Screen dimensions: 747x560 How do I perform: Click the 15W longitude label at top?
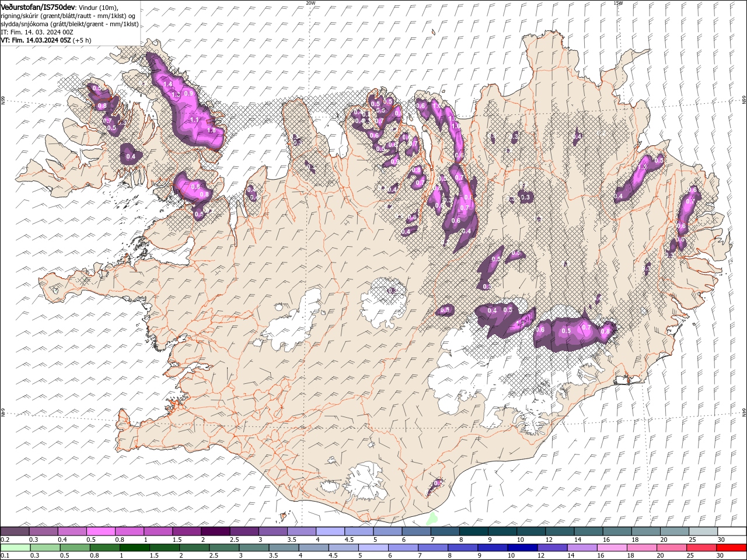point(618,2)
